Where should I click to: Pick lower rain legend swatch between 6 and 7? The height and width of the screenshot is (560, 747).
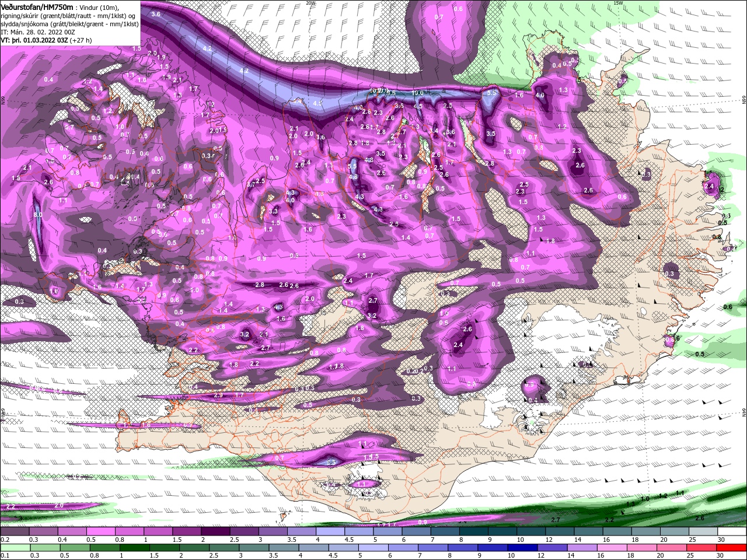[403, 548]
